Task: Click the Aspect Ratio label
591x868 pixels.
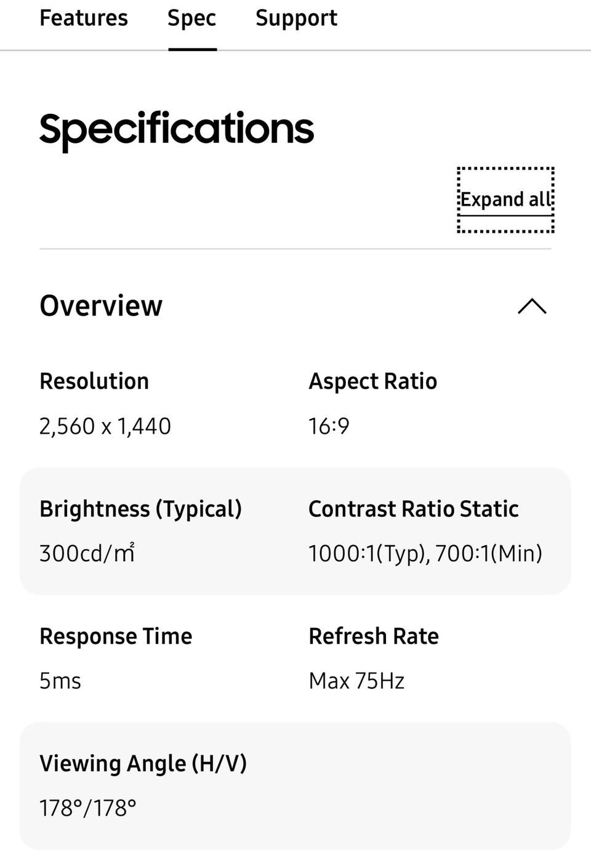Action: click(372, 381)
